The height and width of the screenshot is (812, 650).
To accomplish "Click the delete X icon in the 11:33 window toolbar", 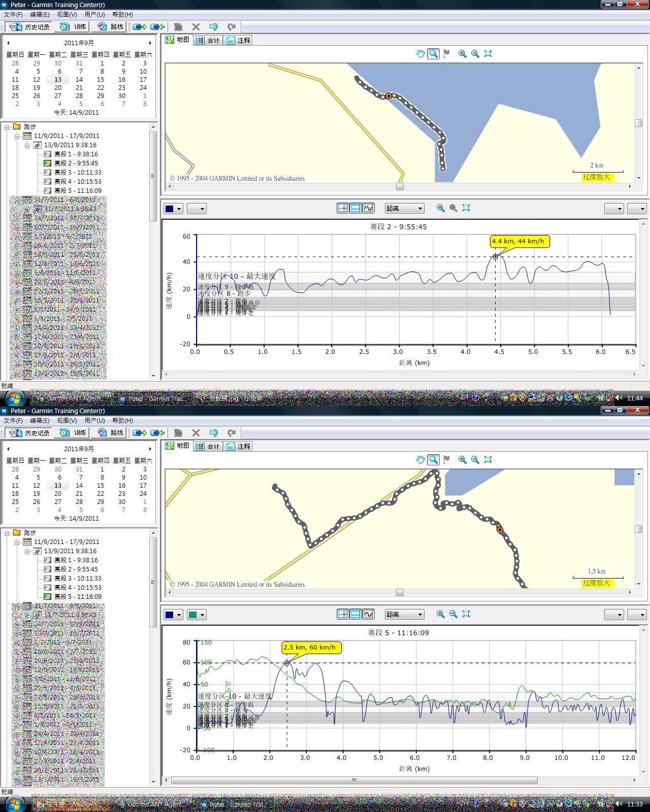I will [x=196, y=433].
